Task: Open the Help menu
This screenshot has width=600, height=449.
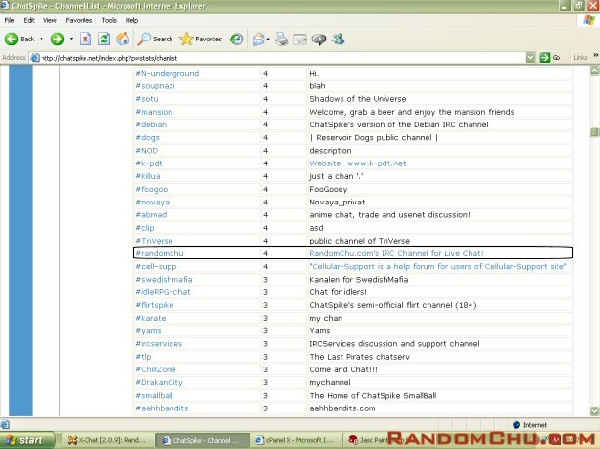Action: [x=132, y=20]
